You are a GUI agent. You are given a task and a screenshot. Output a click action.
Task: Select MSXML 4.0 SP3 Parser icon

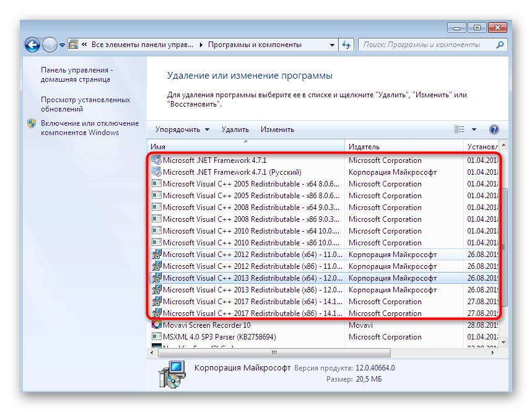point(157,336)
